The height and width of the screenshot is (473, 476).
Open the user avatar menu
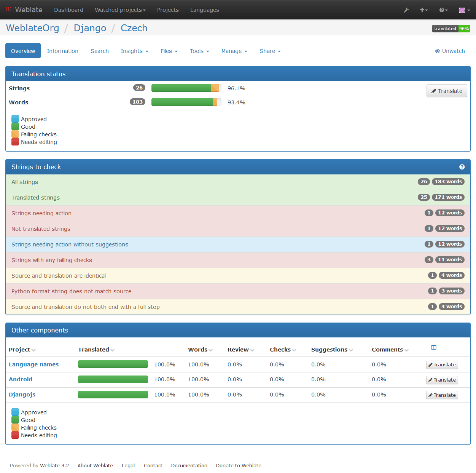click(465, 10)
